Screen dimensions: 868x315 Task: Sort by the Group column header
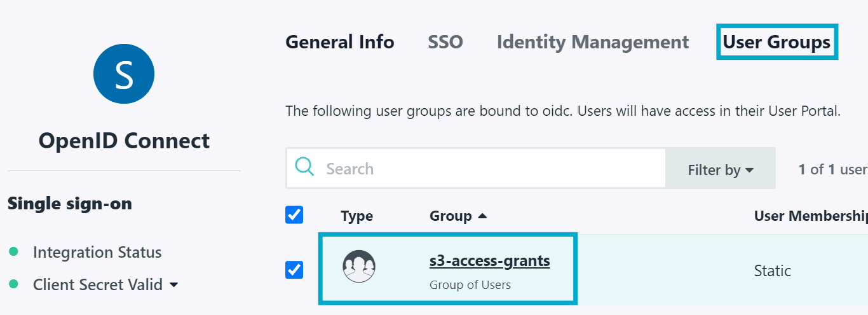click(x=451, y=216)
